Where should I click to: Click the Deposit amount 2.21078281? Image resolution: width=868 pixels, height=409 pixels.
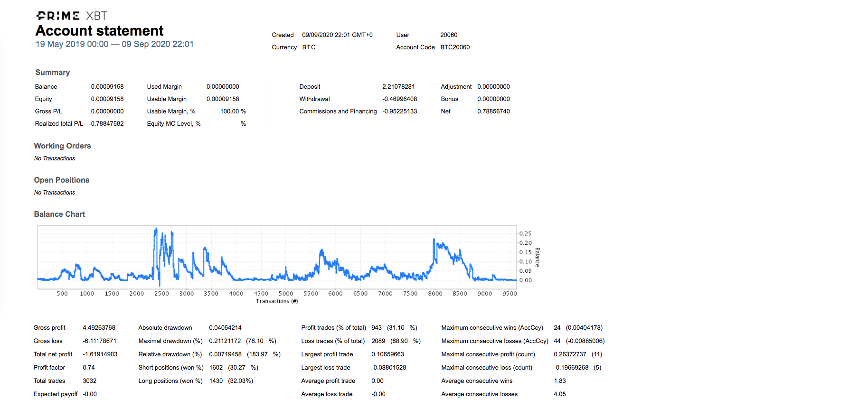pos(398,87)
